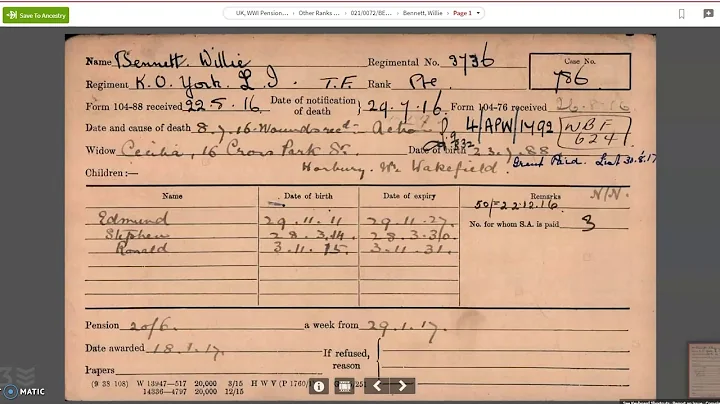Image resolution: width=720 pixels, height=404 pixels.
Task: Click the handwritten name 'Bennett Willie'
Action: [x=182, y=60]
